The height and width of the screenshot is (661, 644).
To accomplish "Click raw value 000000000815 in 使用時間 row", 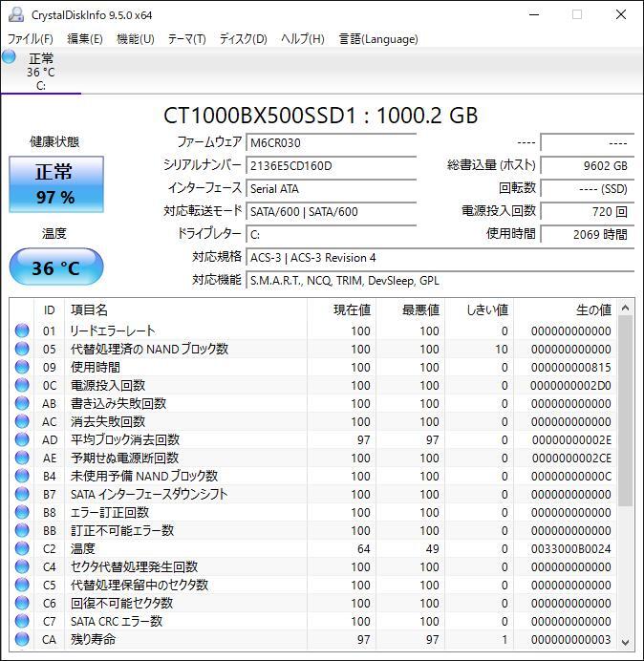I will [x=571, y=368].
